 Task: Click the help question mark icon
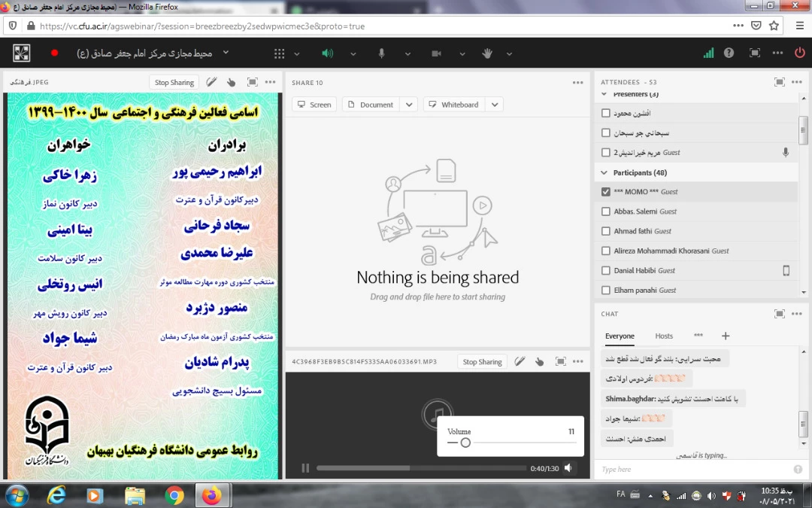point(729,53)
